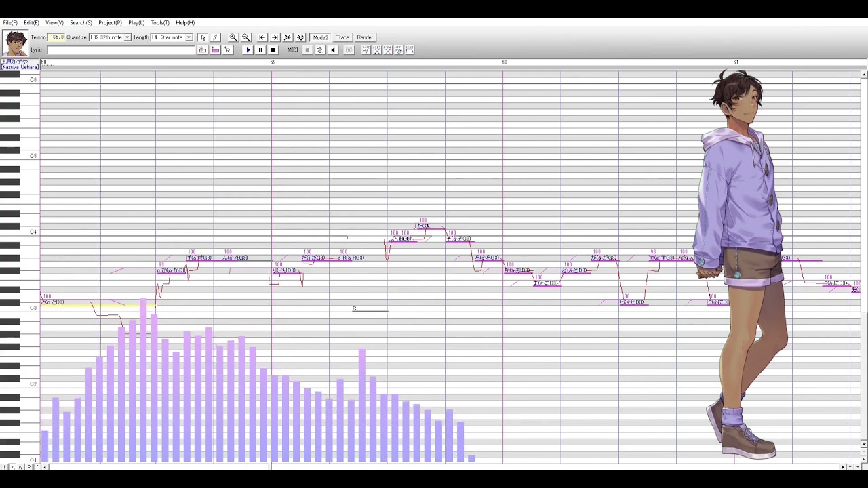Click the horizontal scrollbar left arrow
This screenshot has height=488, width=868.
(x=45, y=467)
